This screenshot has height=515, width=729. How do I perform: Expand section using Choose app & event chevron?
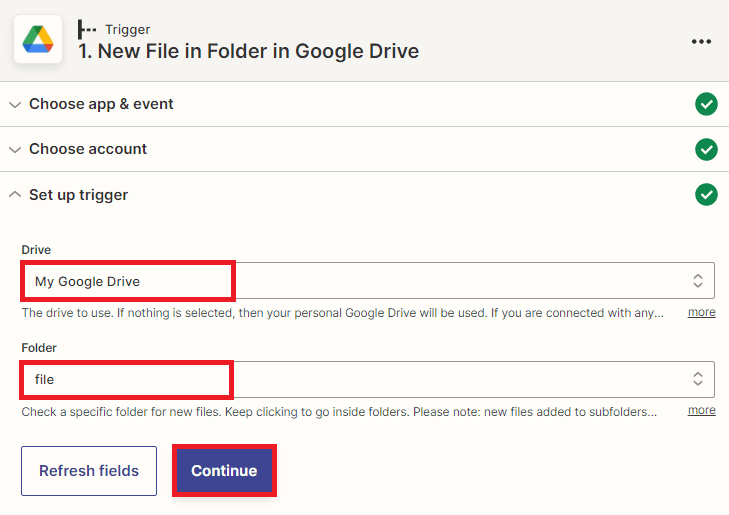click(15, 104)
